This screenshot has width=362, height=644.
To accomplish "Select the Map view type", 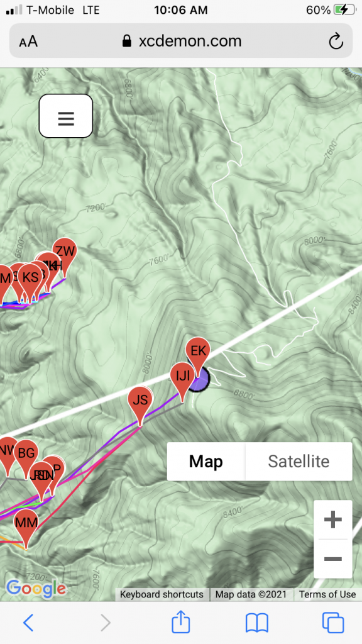I will 206,461.
